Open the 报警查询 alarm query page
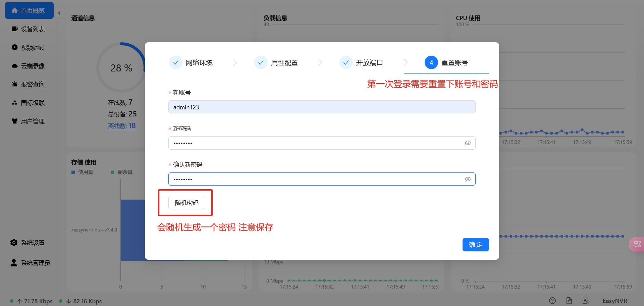 click(14, 84)
